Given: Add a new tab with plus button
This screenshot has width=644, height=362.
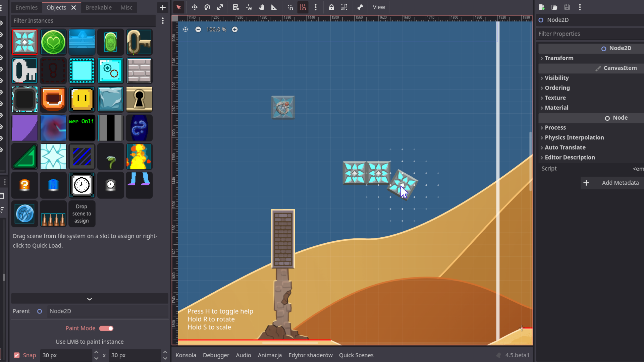Looking at the screenshot, I should click(163, 7).
